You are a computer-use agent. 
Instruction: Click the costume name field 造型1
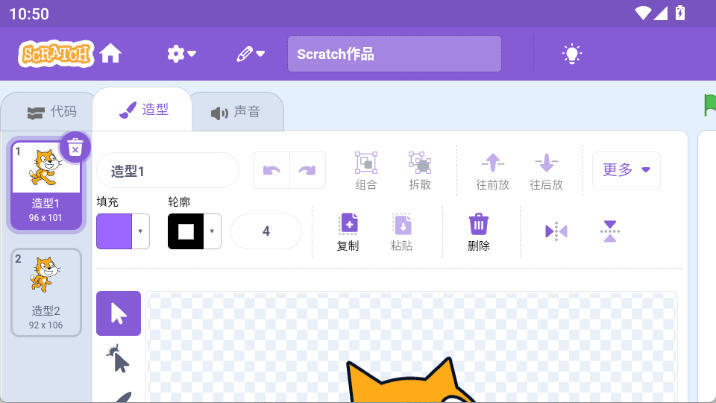[167, 171]
